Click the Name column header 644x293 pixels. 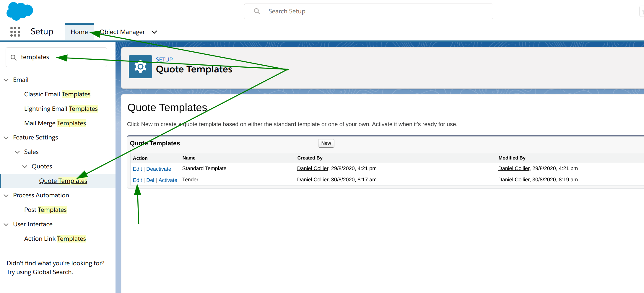tap(189, 158)
